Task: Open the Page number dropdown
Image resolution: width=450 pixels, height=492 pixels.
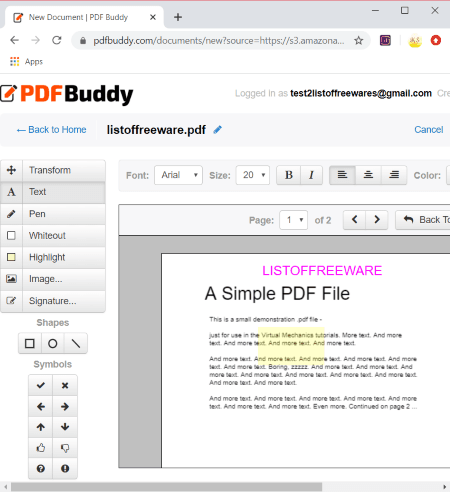Action: [x=293, y=220]
